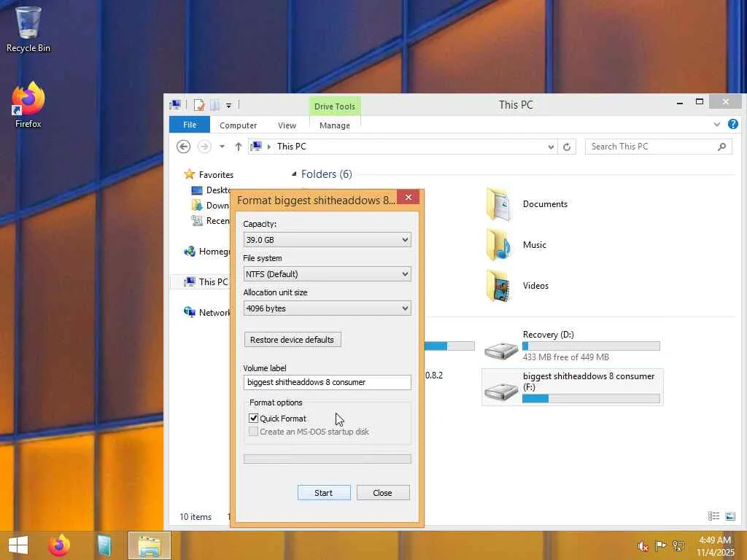747x560 pixels.
Task: Close the Format dialog with X
Action: tap(409, 197)
